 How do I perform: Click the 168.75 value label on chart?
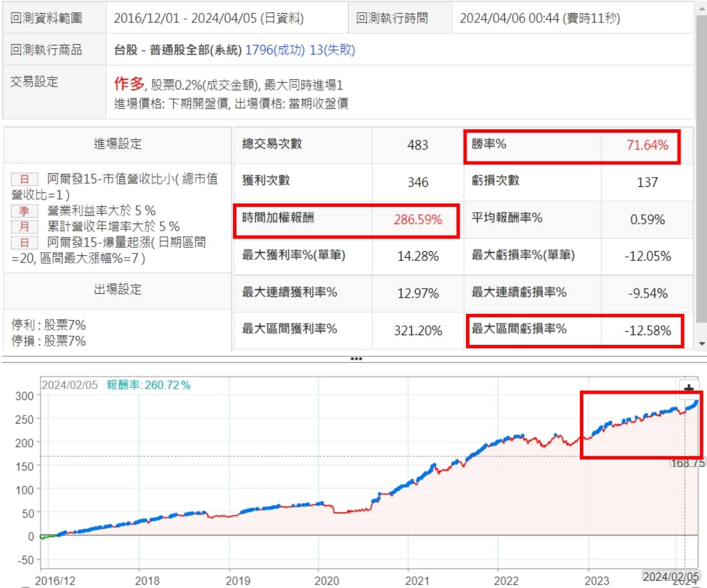click(x=687, y=463)
